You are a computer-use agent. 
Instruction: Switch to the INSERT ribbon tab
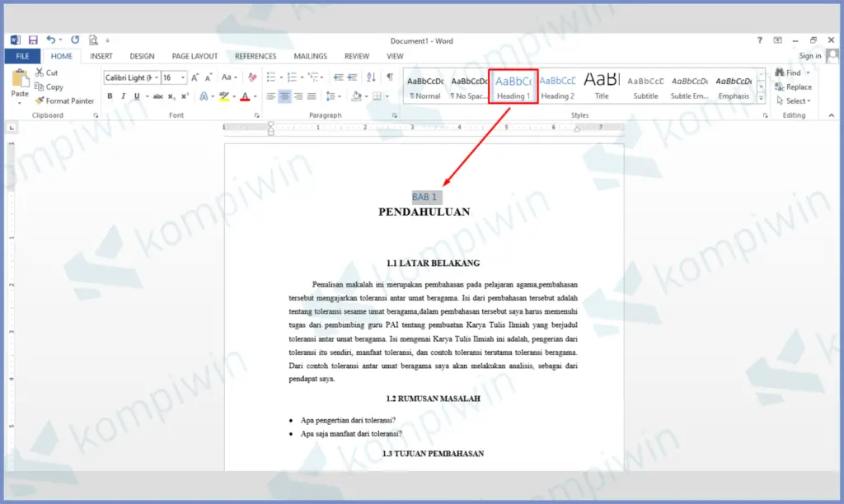tap(101, 55)
